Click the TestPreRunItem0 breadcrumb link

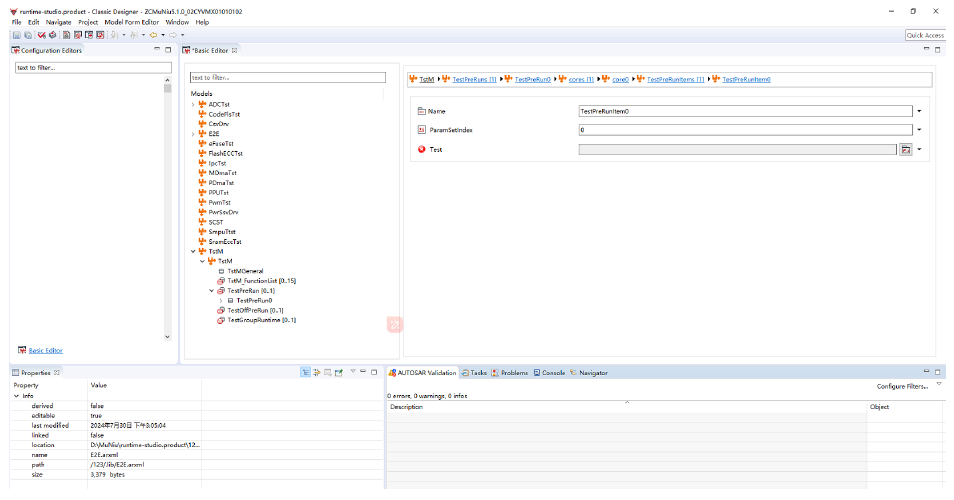[746, 80]
